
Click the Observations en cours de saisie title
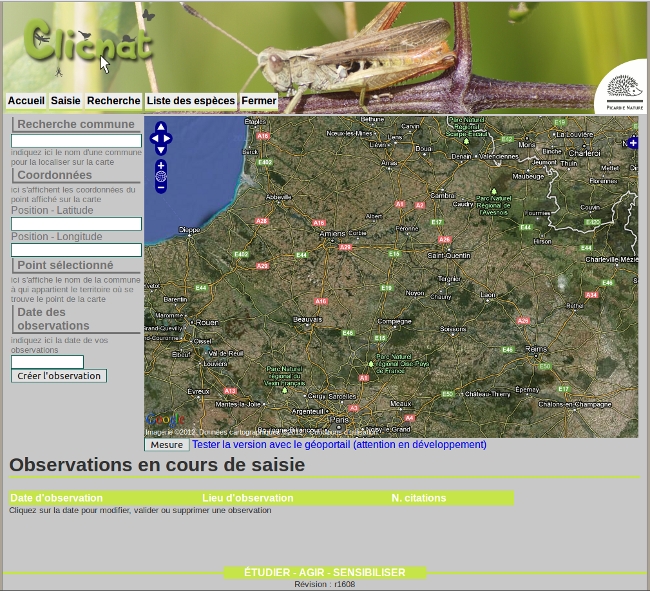[x=157, y=465]
